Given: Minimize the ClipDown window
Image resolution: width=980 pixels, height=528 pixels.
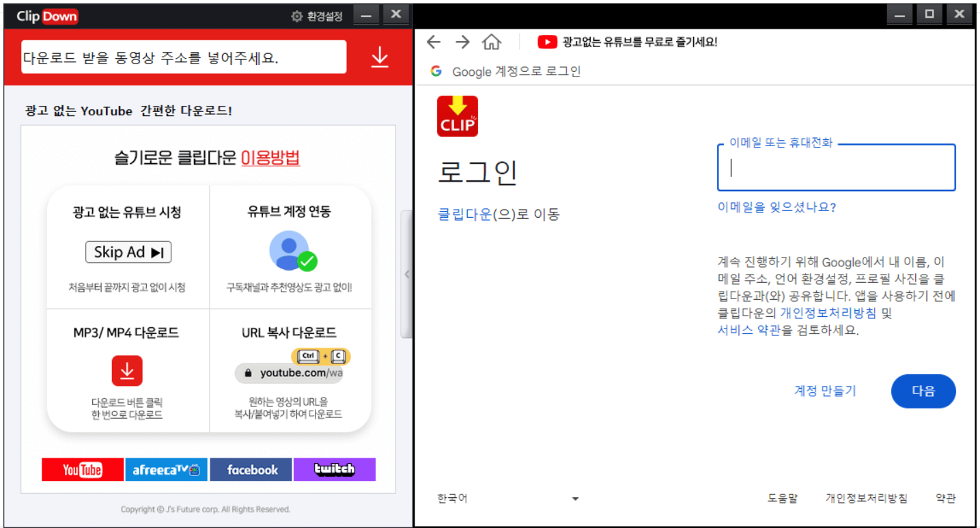Looking at the screenshot, I should coord(366,15).
